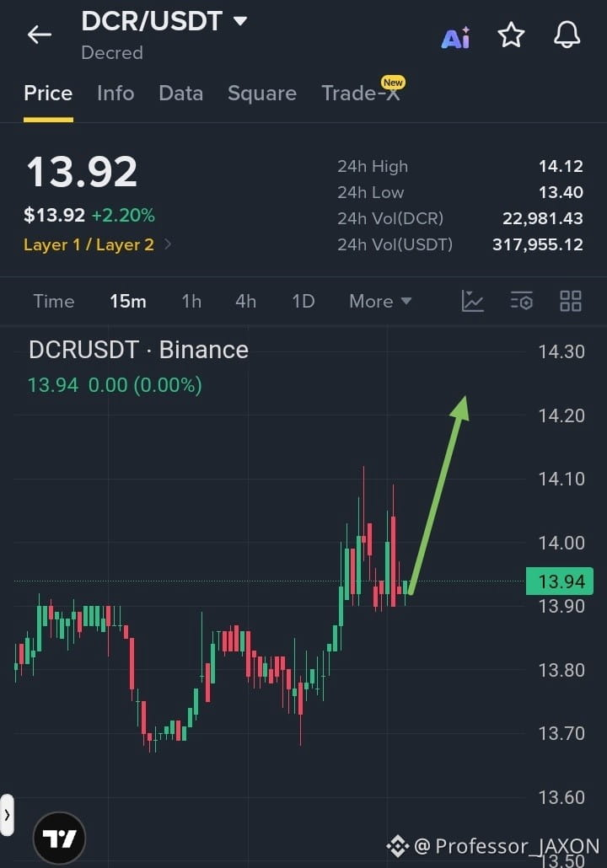Expand the More intervals dropdown

coord(380,301)
